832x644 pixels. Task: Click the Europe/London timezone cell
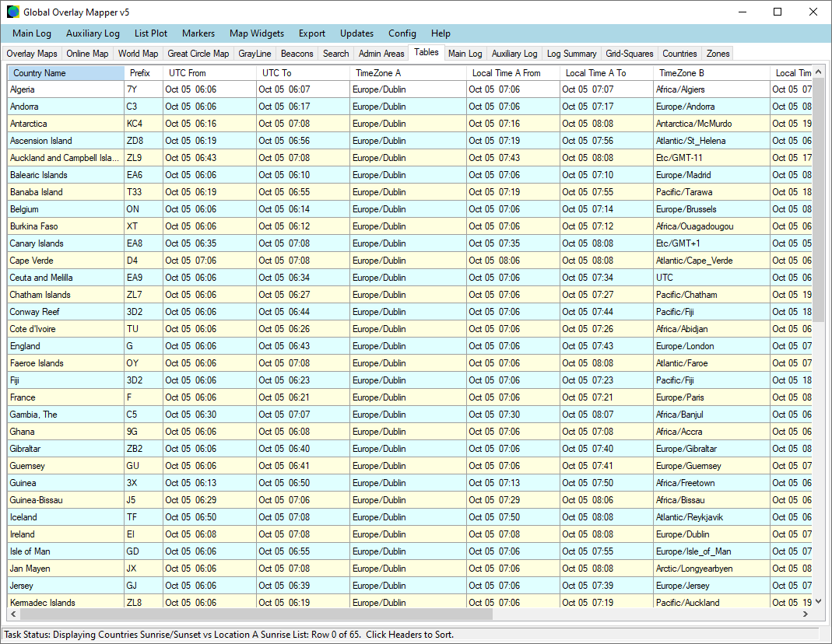(x=711, y=346)
